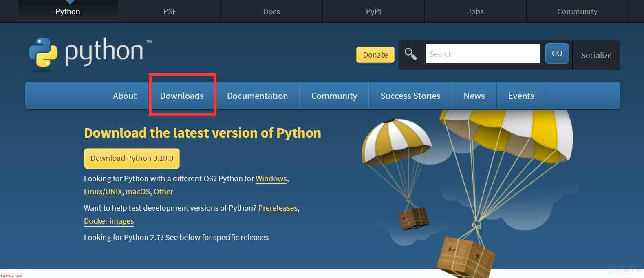Open the Events navigation item
The image size is (644, 278).
pos(521,96)
